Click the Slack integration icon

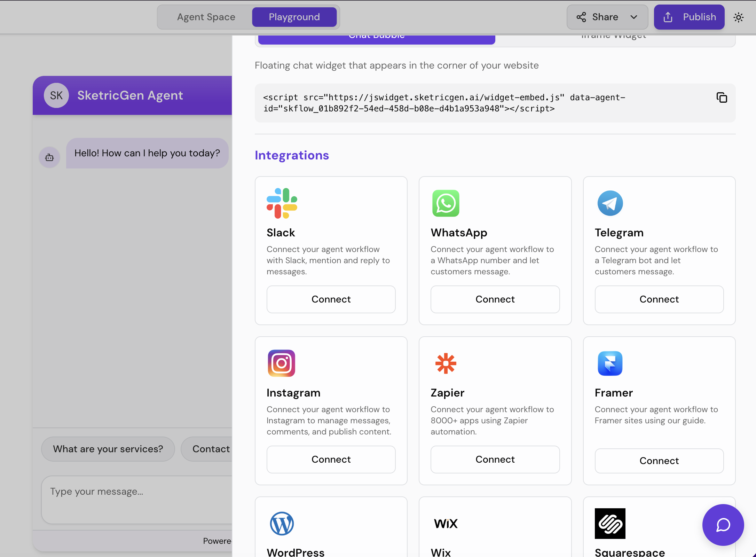click(282, 203)
